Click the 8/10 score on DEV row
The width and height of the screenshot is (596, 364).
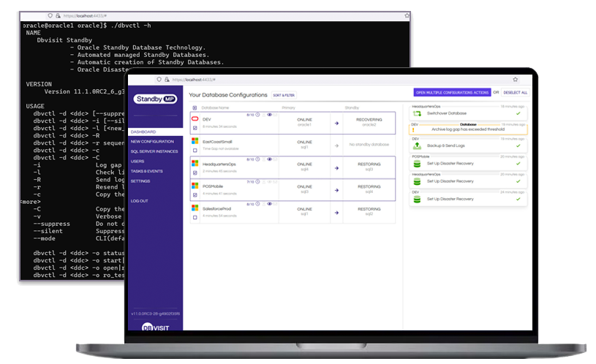[x=250, y=115]
